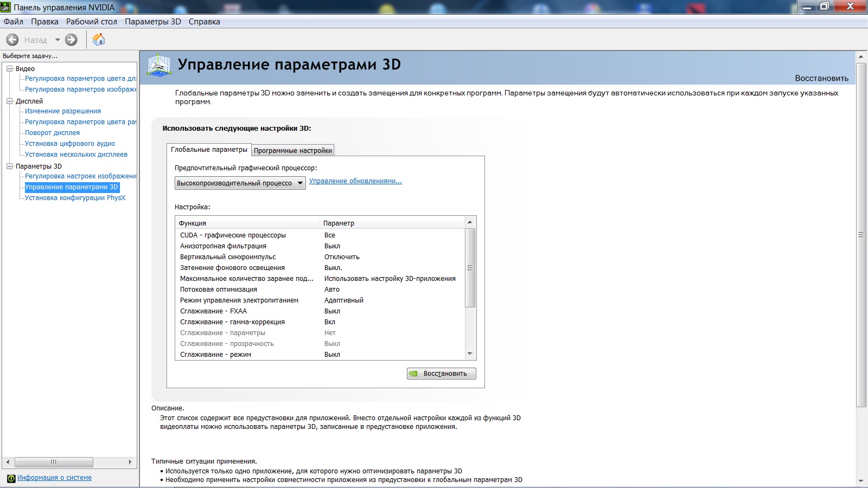
Task: Select the Сглаживание - режим row
Action: pyautogui.click(x=320, y=355)
